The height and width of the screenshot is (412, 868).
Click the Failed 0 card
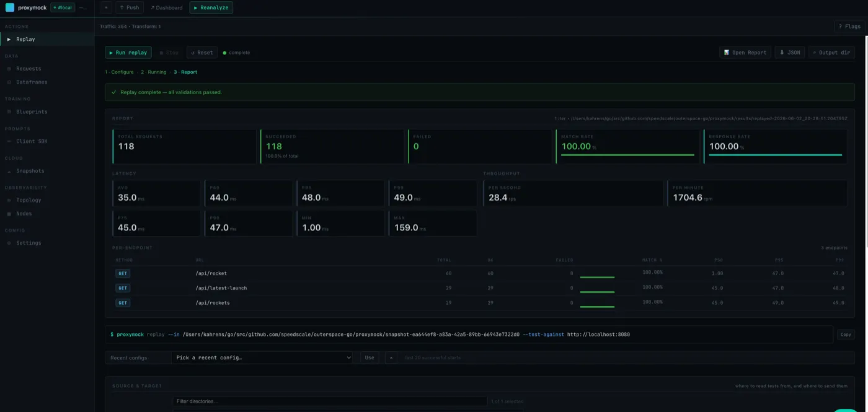[479, 146]
